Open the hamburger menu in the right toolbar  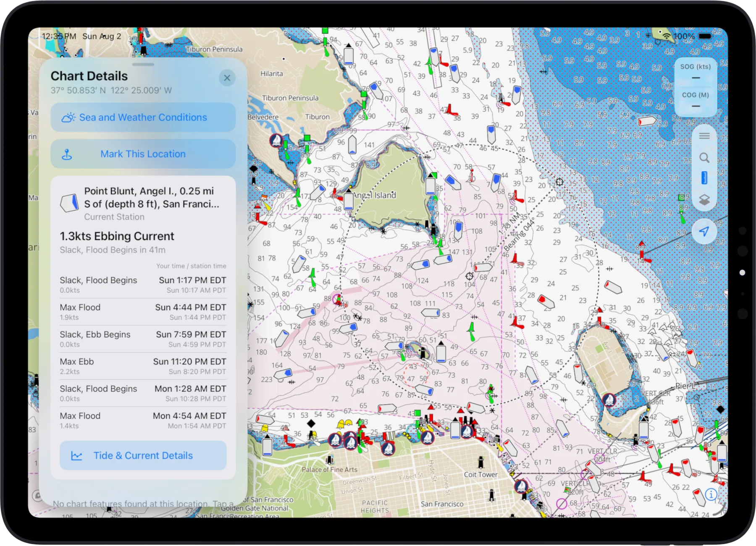pos(704,136)
